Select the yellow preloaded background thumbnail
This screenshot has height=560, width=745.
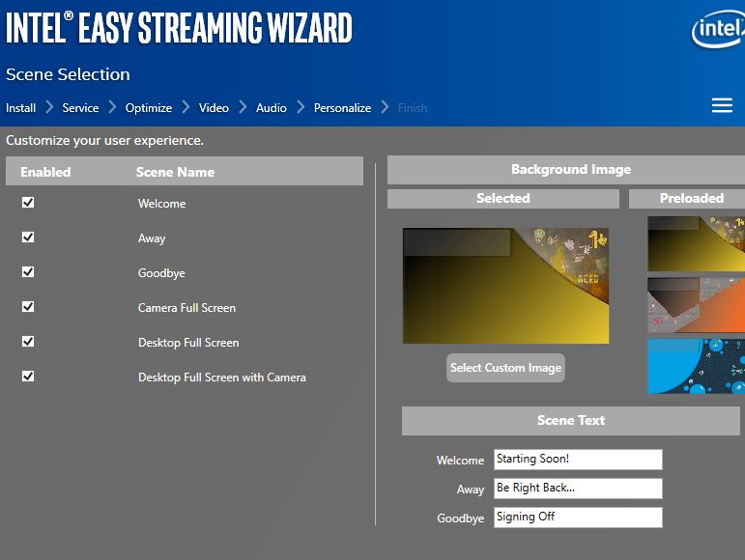click(x=696, y=244)
